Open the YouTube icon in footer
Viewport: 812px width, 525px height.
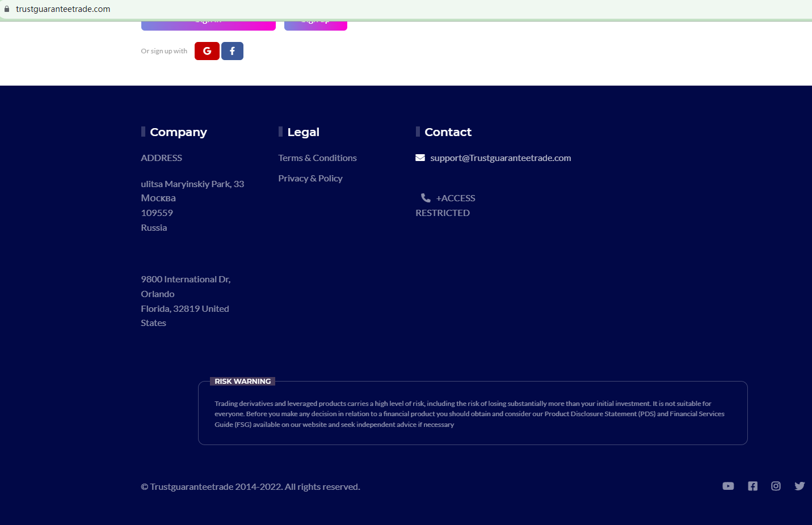tap(728, 486)
